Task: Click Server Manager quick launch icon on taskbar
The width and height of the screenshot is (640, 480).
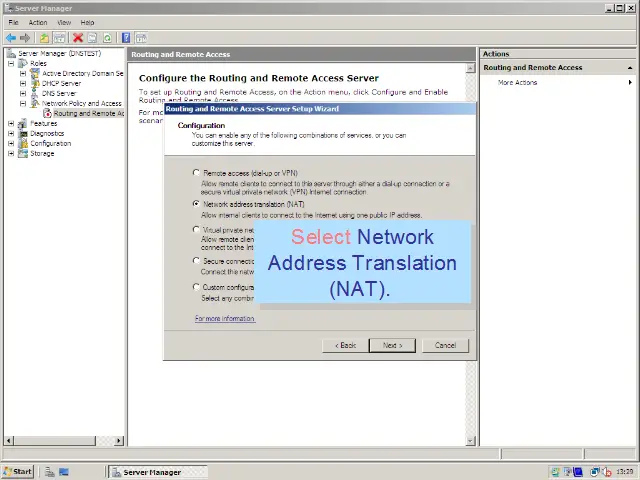Action: point(50,472)
